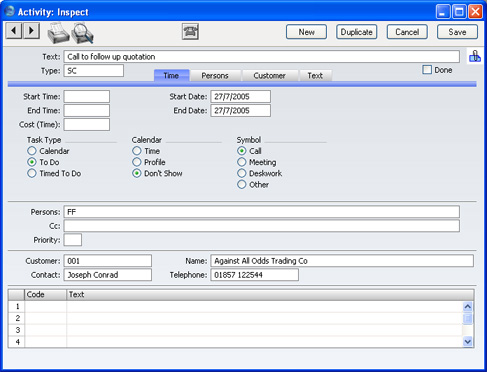This screenshot has height=372, width=487.
Task: Save the activity record
Action: pyautogui.click(x=457, y=32)
